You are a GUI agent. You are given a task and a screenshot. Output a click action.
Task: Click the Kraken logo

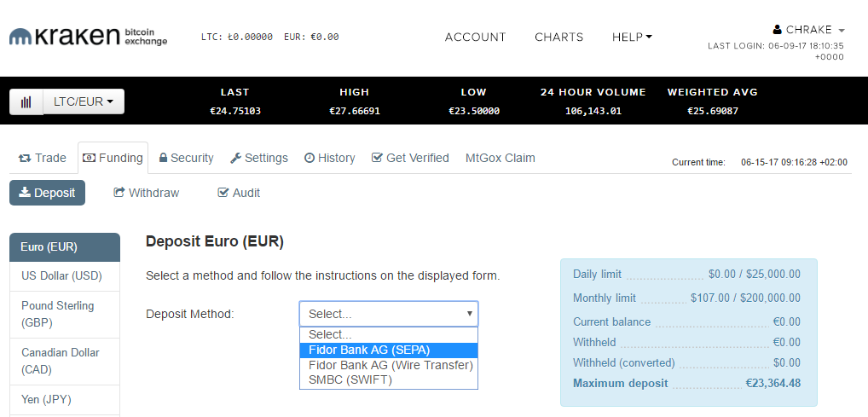tap(88, 37)
